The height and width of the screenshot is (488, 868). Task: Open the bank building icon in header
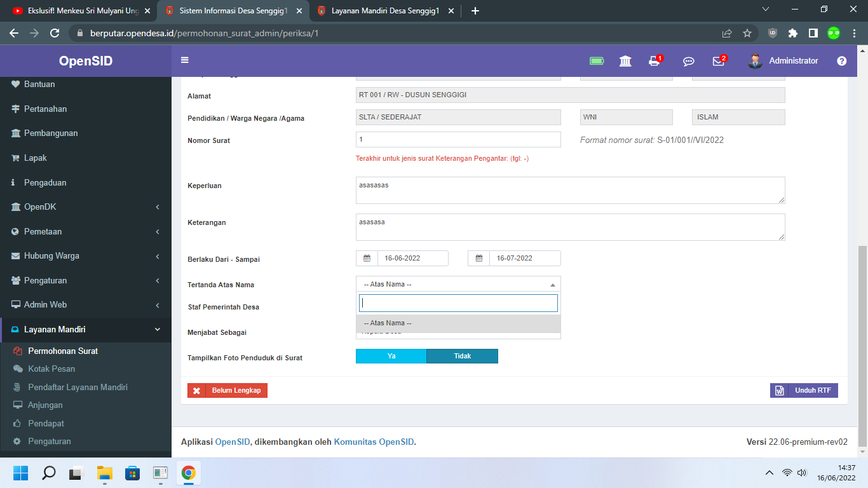[625, 60]
